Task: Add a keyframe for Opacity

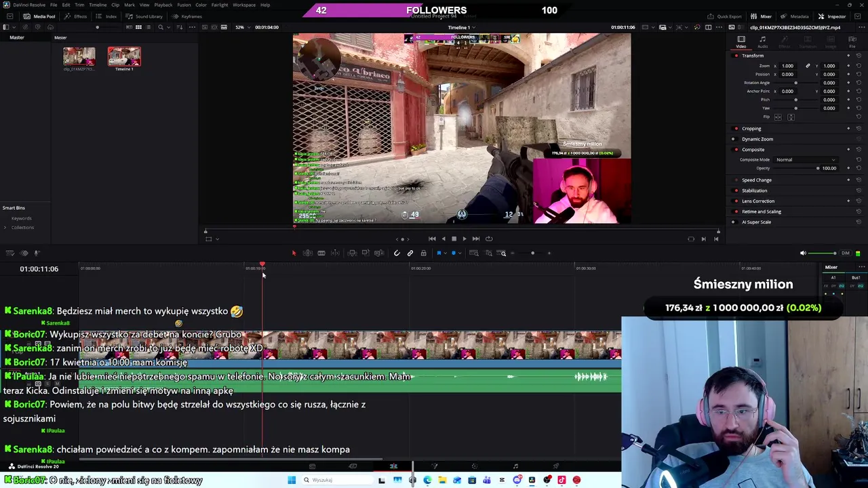Action: tap(848, 168)
